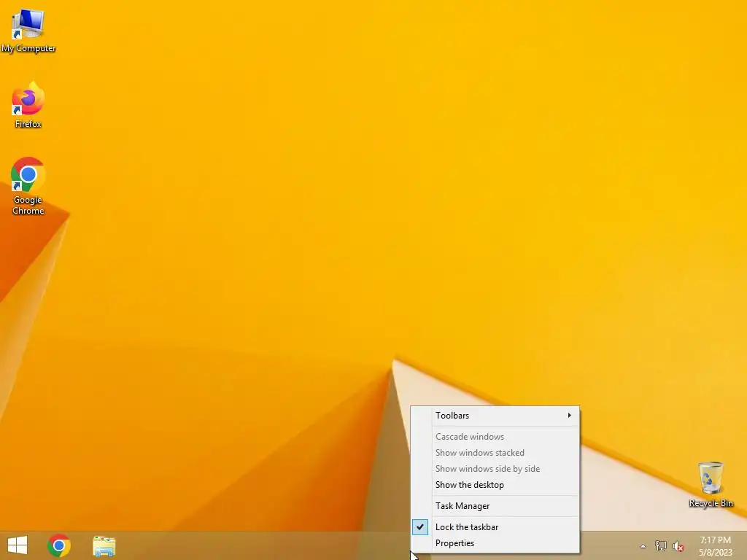
Task: Open the network status tray icon
Action: (660, 546)
